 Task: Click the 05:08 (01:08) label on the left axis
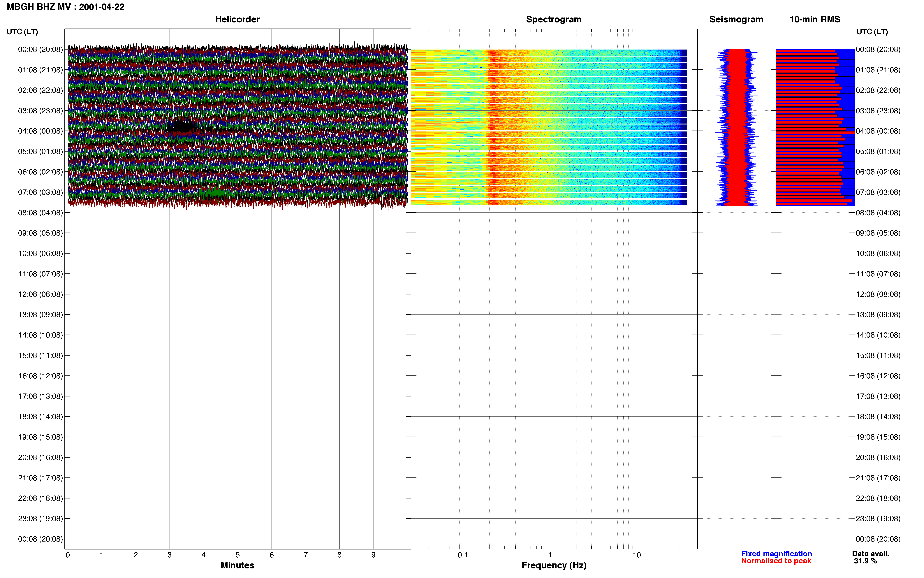coord(41,151)
